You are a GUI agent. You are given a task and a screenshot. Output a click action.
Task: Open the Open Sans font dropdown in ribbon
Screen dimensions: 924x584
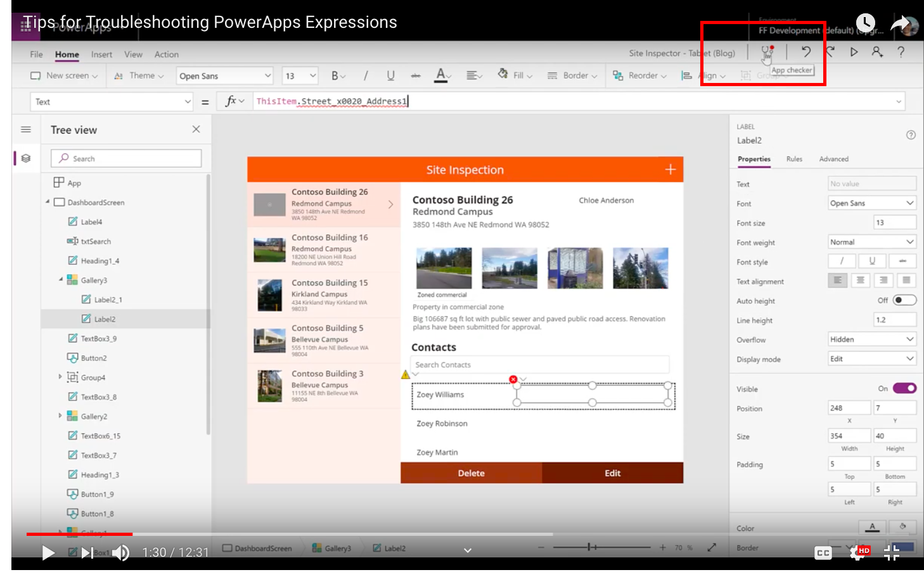[224, 76]
